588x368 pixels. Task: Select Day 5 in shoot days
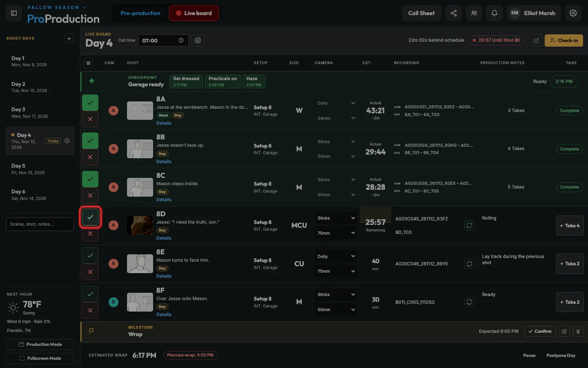point(40,169)
